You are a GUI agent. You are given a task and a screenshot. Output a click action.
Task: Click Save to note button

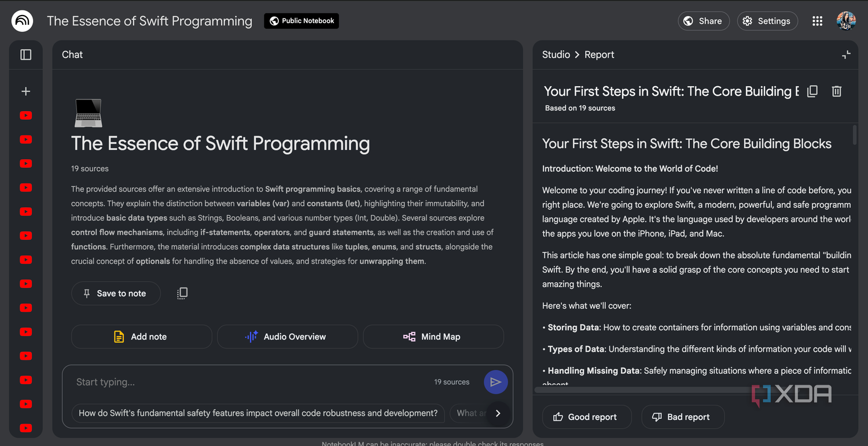click(x=116, y=293)
